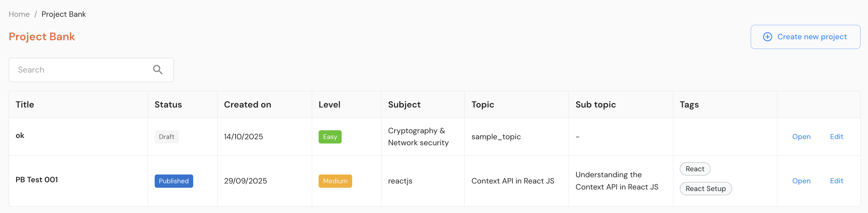Click Project Bank in the breadcrumb

[64, 14]
